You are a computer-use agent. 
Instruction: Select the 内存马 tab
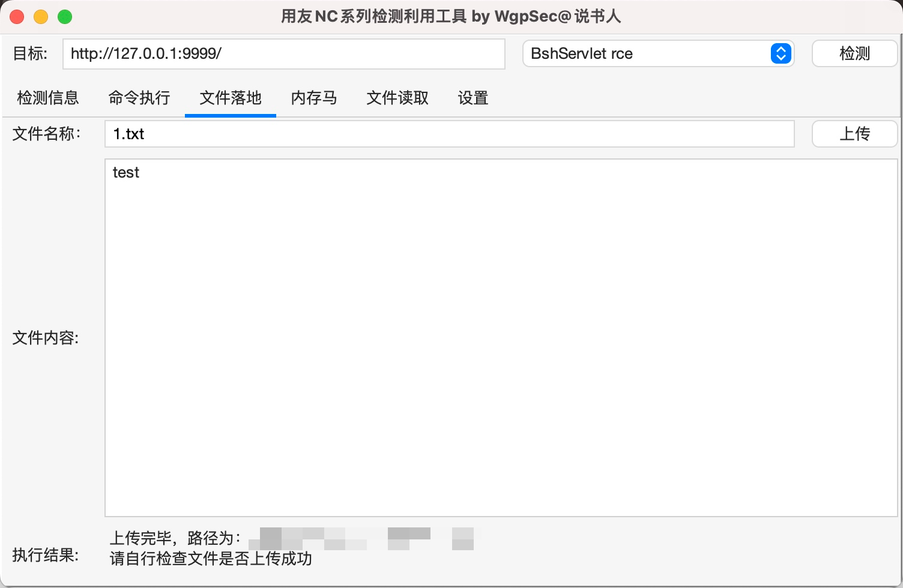pyautogui.click(x=313, y=98)
